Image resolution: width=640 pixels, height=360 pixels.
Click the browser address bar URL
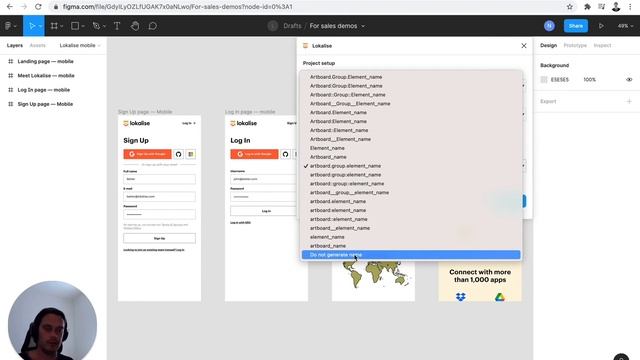coord(178,7)
